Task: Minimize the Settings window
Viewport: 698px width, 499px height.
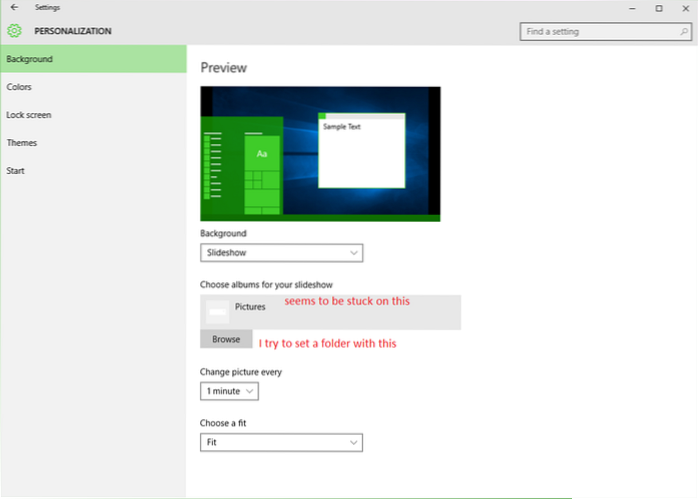Action: click(x=630, y=8)
